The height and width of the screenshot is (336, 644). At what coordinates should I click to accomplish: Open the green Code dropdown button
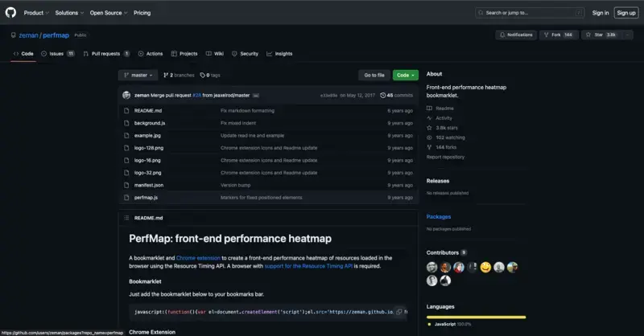tap(406, 75)
